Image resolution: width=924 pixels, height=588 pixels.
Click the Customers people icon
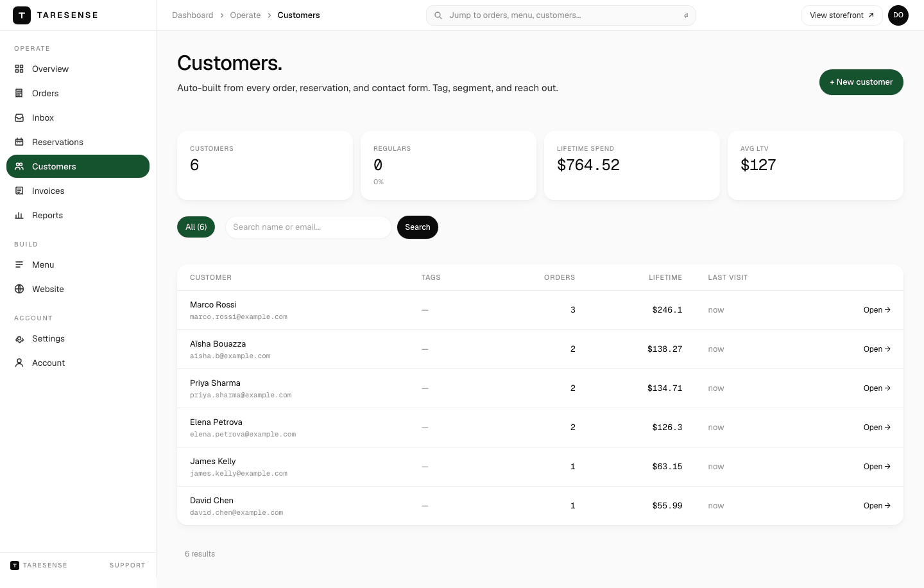(19, 166)
